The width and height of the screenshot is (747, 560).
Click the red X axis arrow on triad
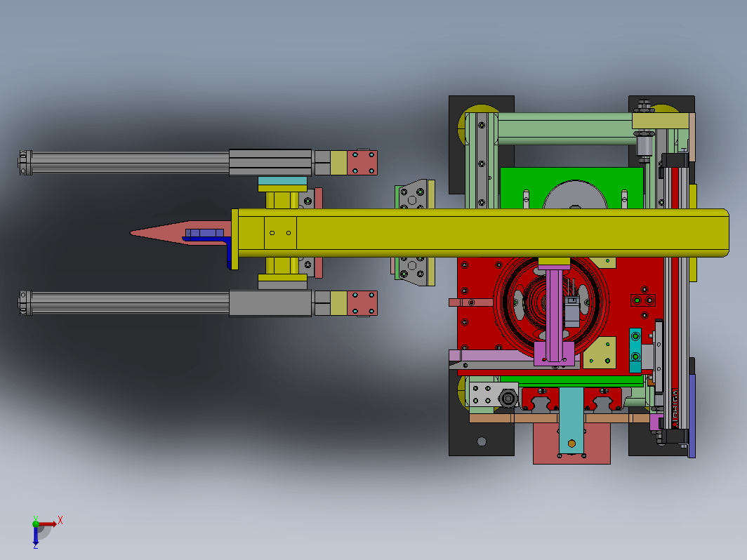pos(48,524)
